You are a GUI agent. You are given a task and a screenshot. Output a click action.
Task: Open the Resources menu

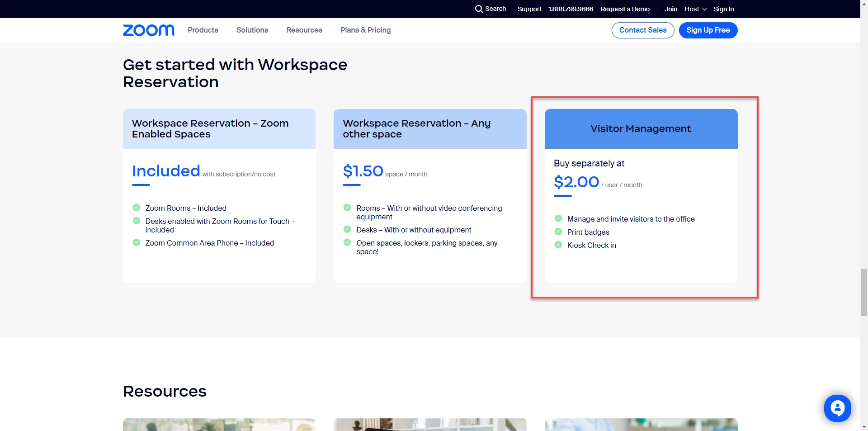304,30
